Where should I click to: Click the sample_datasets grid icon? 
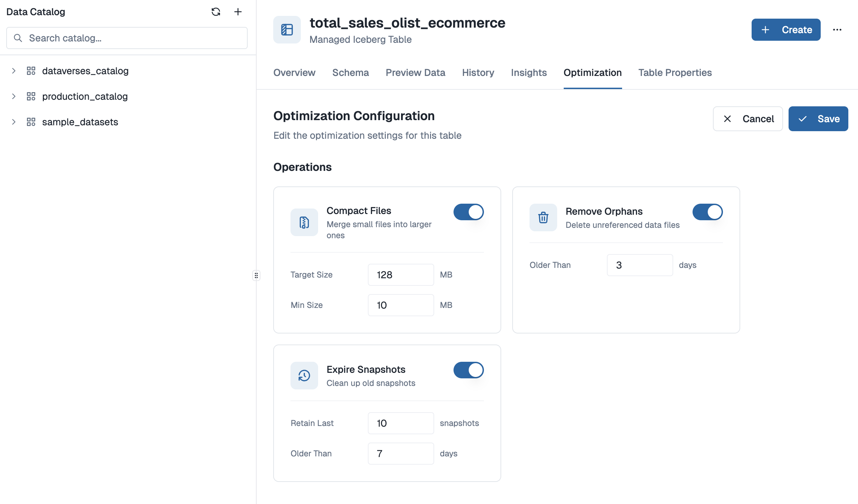coord(31,122)
